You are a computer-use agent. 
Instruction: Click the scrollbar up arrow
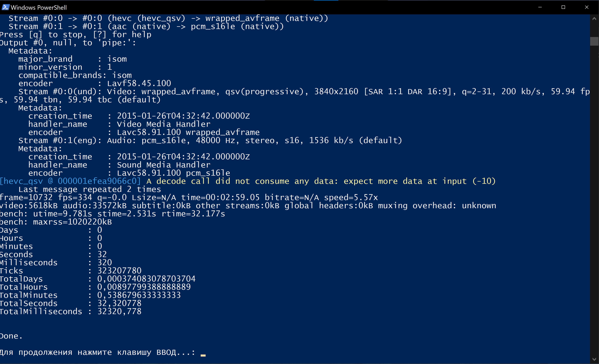pos(594,19)
